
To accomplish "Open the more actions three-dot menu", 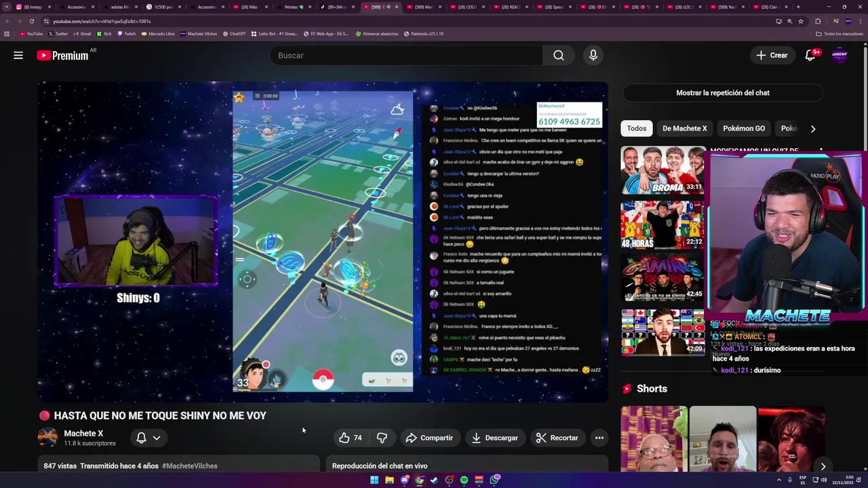I will coord(599,438).
